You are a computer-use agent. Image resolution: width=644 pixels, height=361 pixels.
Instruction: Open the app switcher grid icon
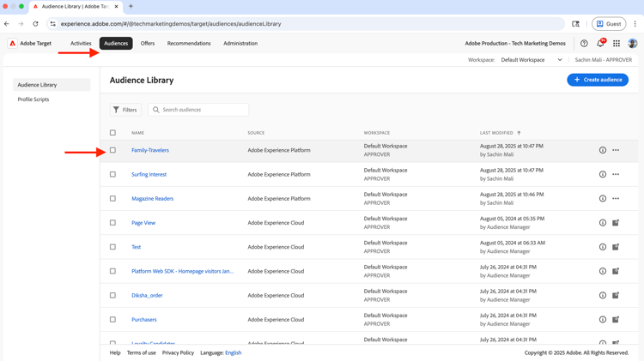pyautogui.click(x=617, y=43)
